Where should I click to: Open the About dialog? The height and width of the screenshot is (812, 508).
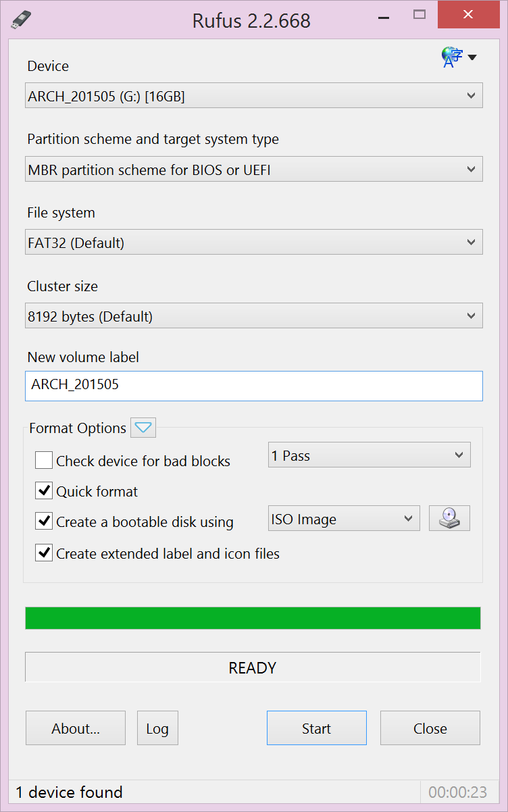pyautogui.click(x=76, y=728)
